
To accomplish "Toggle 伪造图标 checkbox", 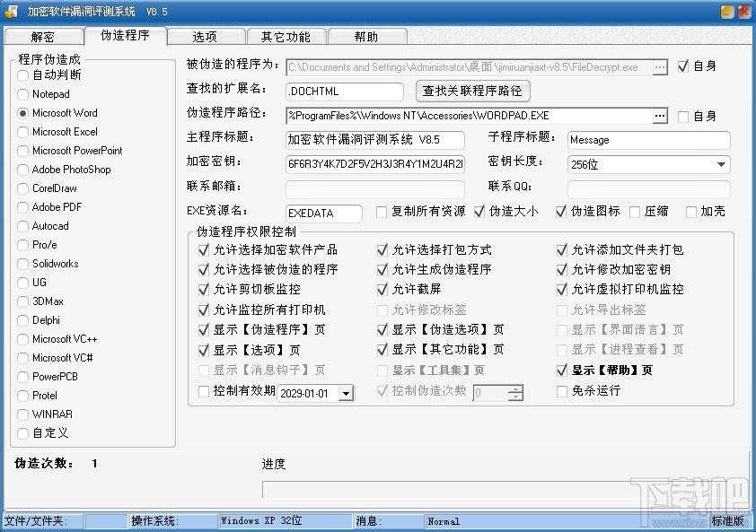I will click(561, 212).
